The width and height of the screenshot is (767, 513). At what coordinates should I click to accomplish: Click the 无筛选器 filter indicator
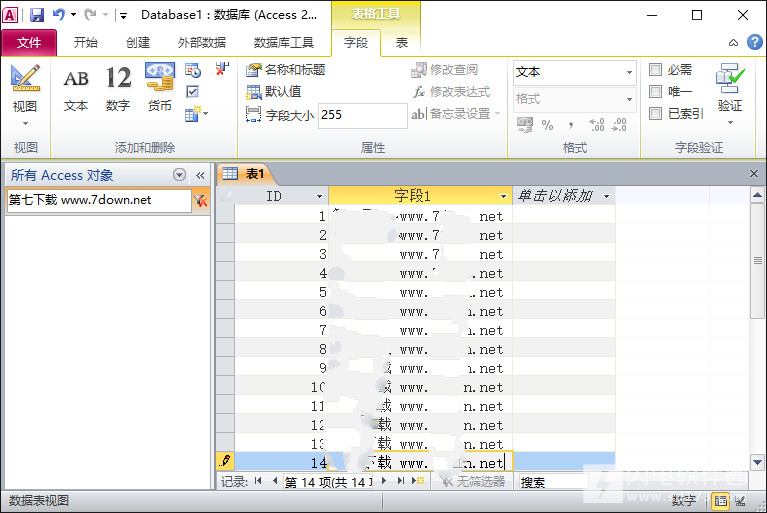pos(472,482)
